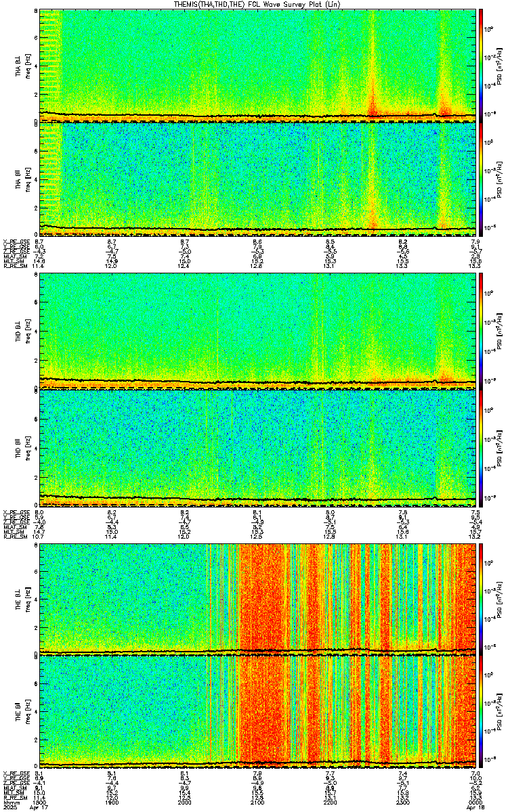Select the THD B-perpendicular spectrogram panel
This screenshot has width=508, height=812.
pyautogui.click(x=257, y=332)
